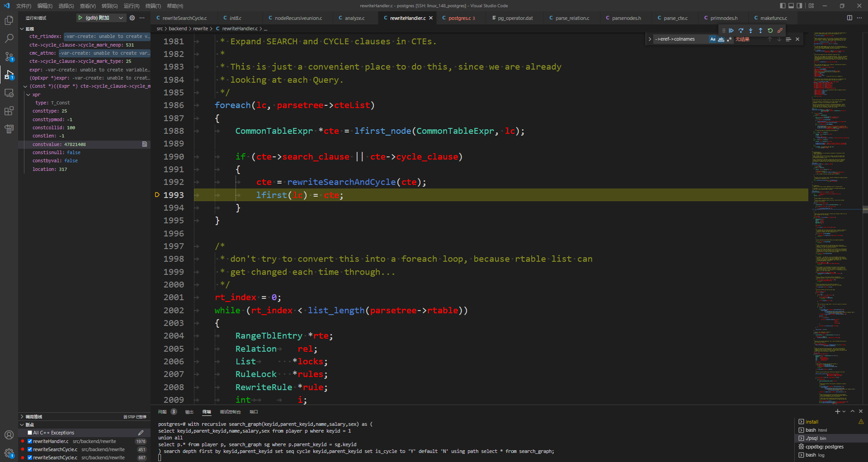This screenshot has width=868, height=462.
Task: Select the cppdbg: postgres terminal entry
Action: 831,447
